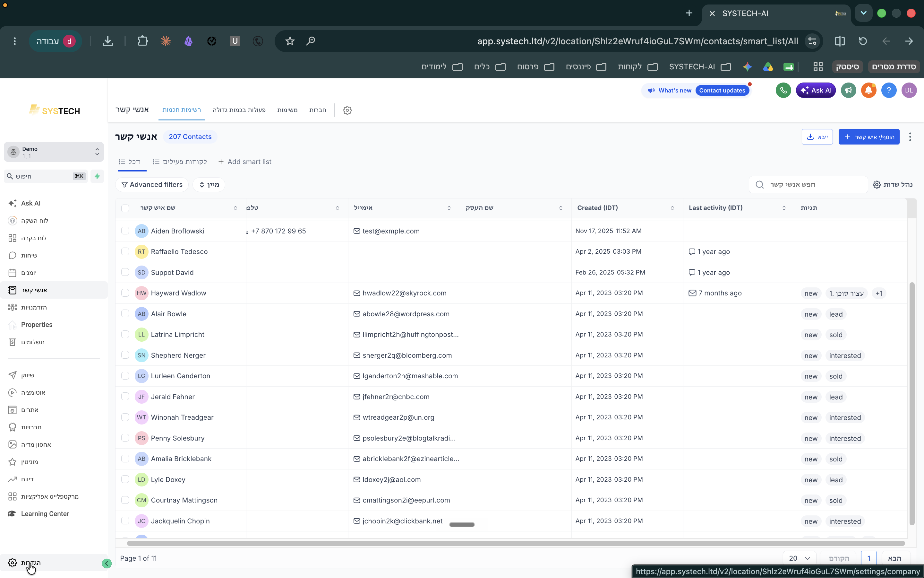This screenshot has width=924, height=578.
Task: Select the Aiden Broflowski row checkbox
Action: point(125,231)
